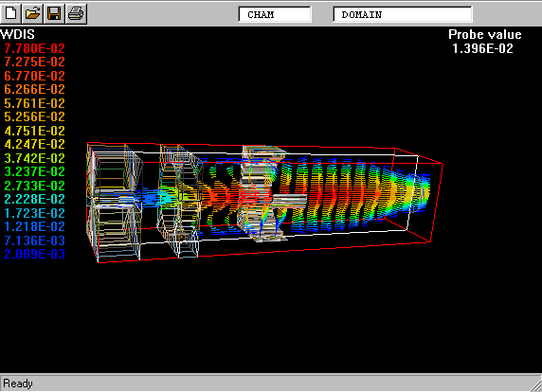Viewport: 542px width, 392px height.
Task: Print using the printer icon
Action: (76, 14)
